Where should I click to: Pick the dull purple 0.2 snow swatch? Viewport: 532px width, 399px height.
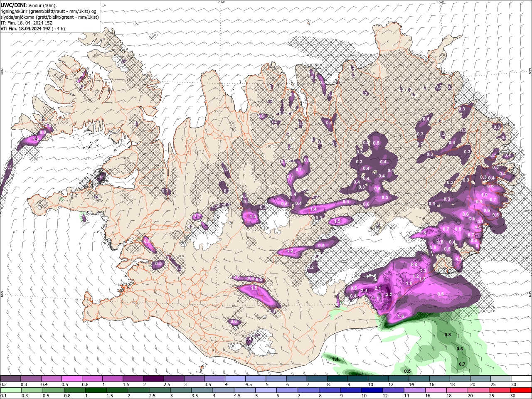tap(10, 379)
